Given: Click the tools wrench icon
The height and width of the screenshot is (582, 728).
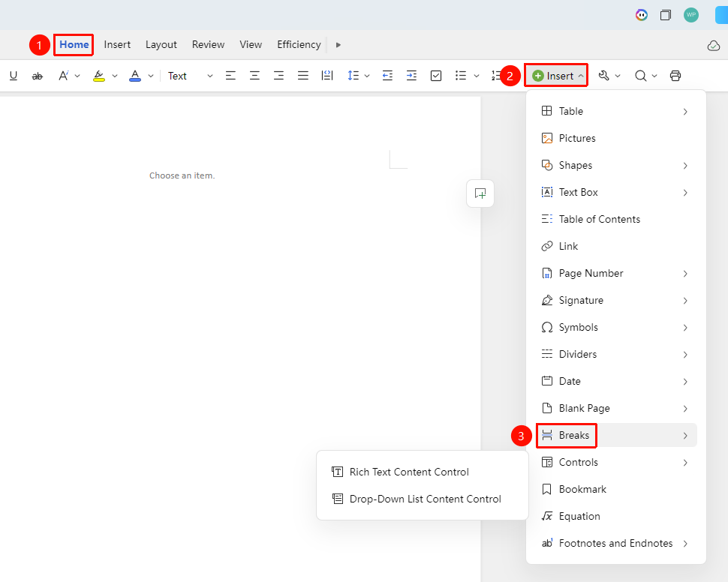Looking at the screenshot, I should point(603,76).
